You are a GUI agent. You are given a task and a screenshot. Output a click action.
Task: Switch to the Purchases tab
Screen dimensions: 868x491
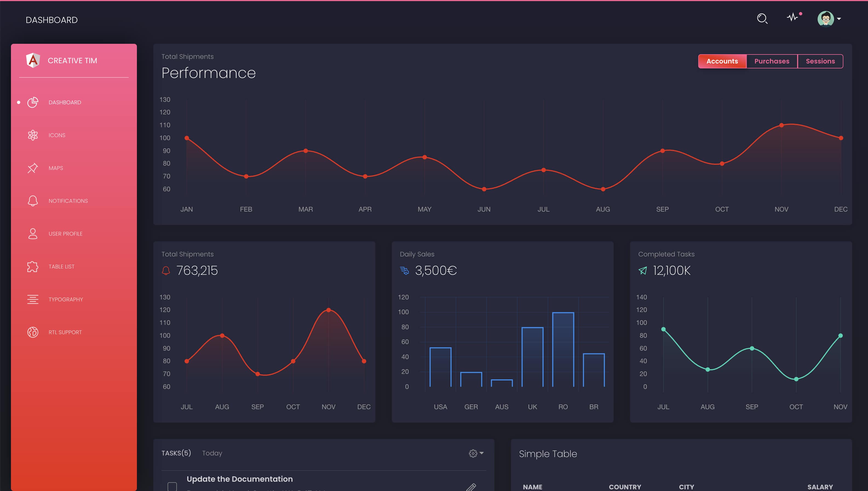[x=772, y=61]
